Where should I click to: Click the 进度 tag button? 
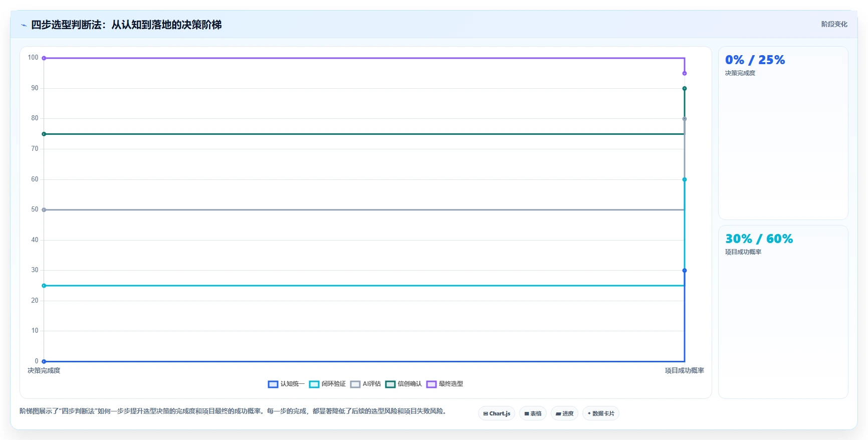564,413
